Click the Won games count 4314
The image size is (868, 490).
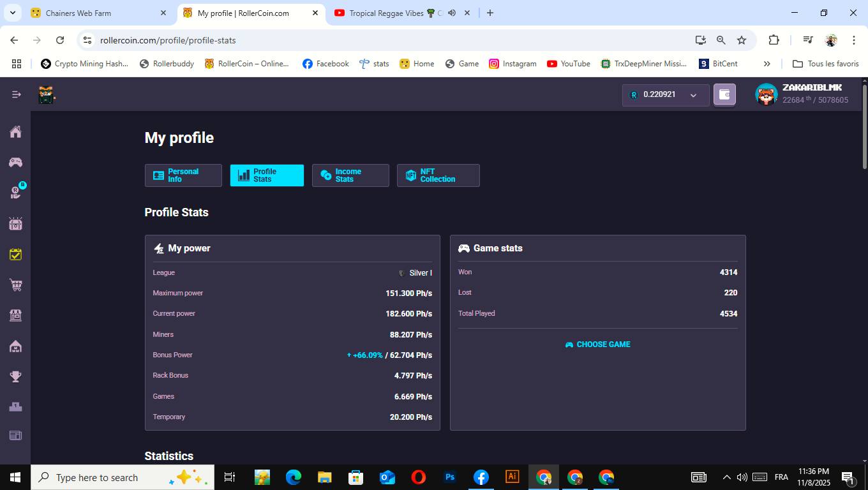tap(728, 272)
